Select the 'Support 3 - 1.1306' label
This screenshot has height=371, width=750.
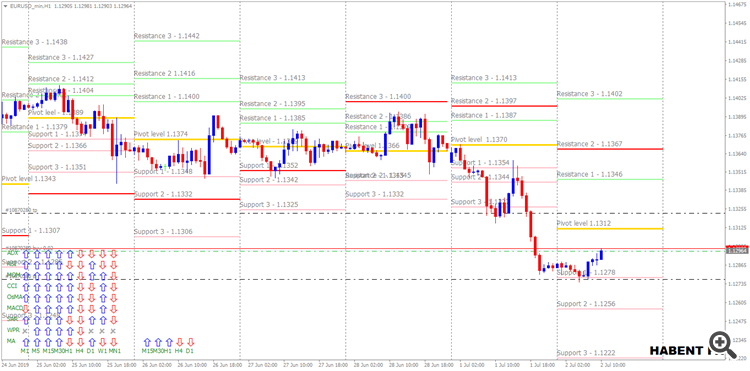[163, 231]
